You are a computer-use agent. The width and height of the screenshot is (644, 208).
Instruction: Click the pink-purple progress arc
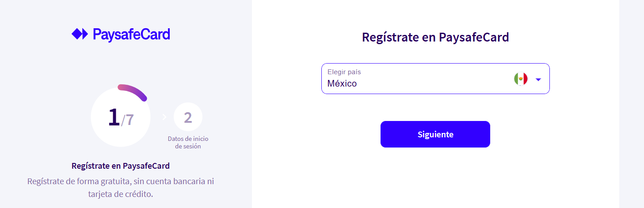(133, 91)
